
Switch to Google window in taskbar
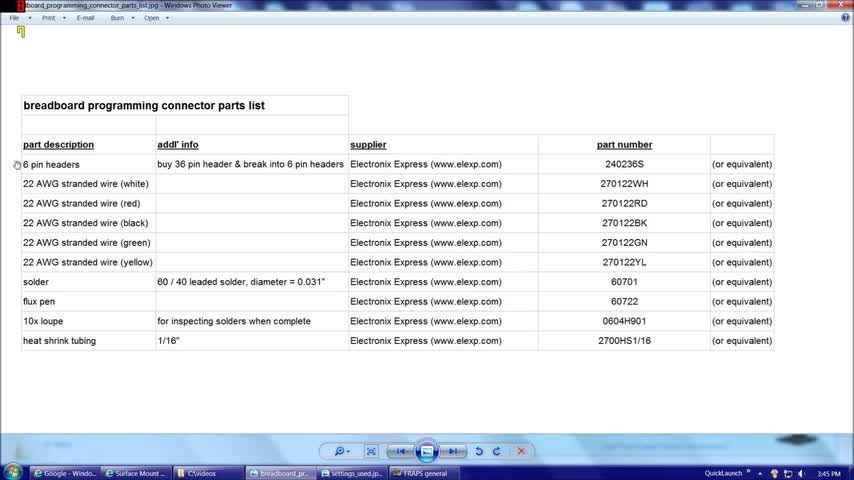click(65, 473)
